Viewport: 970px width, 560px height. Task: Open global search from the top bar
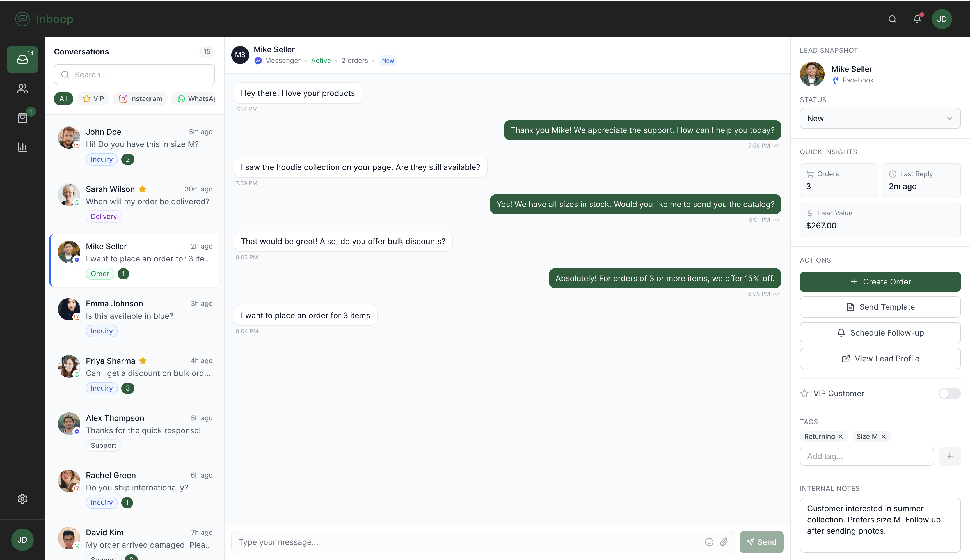coord(892,19)
